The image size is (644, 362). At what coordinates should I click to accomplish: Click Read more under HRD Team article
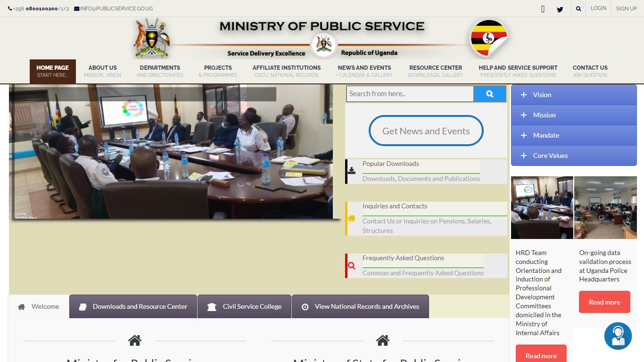[x=541, y=354]
